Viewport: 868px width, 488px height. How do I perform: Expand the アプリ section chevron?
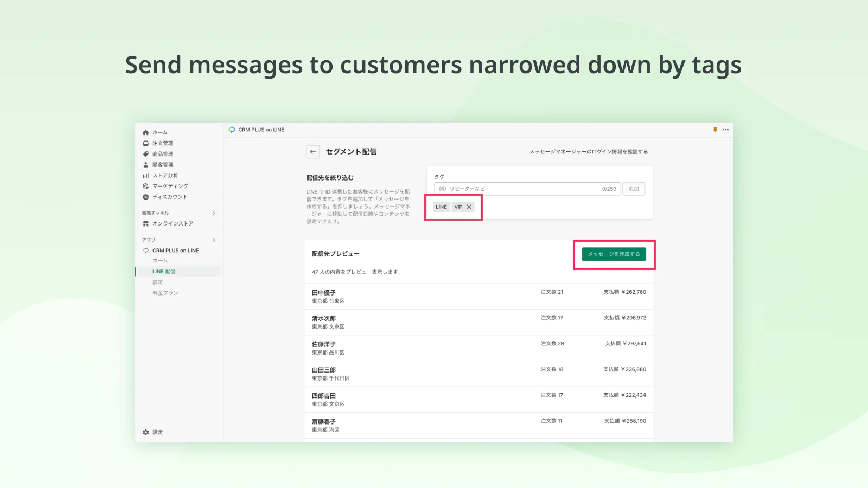214,240
